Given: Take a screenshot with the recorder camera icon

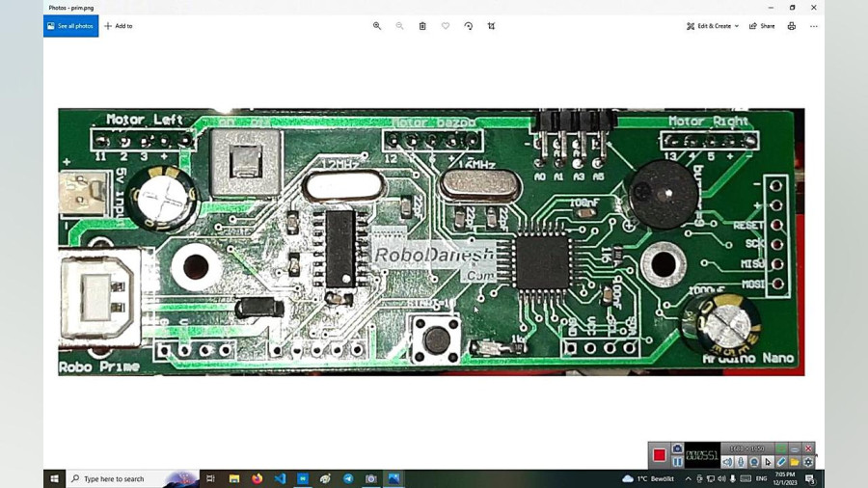Looking at the screenshot, I should pos(677,448).
